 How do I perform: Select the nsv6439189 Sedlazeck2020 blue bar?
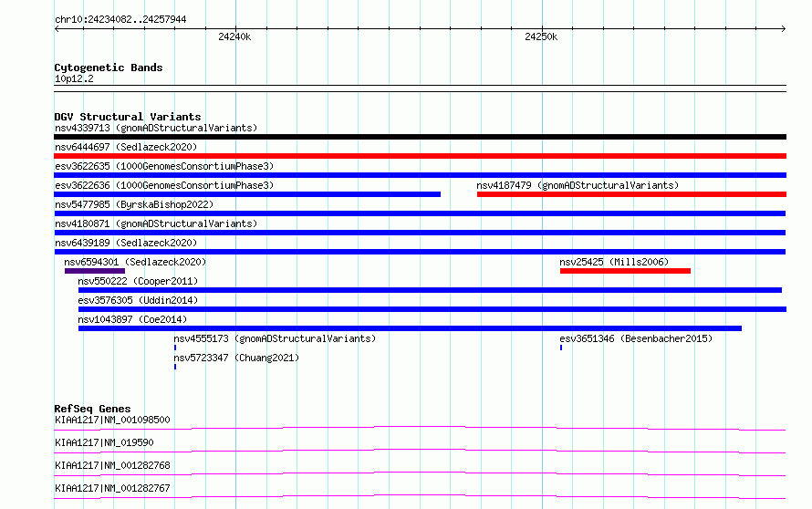click(x=420, y=252)
